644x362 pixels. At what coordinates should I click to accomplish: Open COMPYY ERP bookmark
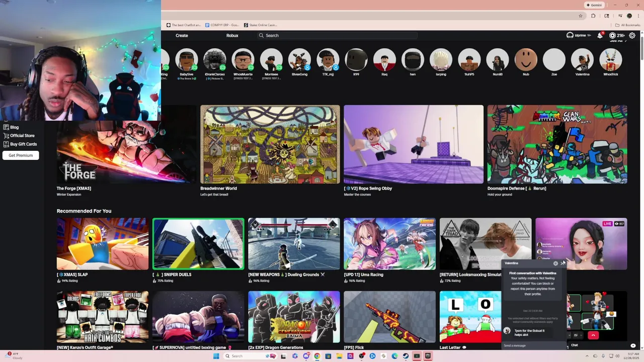222,25
